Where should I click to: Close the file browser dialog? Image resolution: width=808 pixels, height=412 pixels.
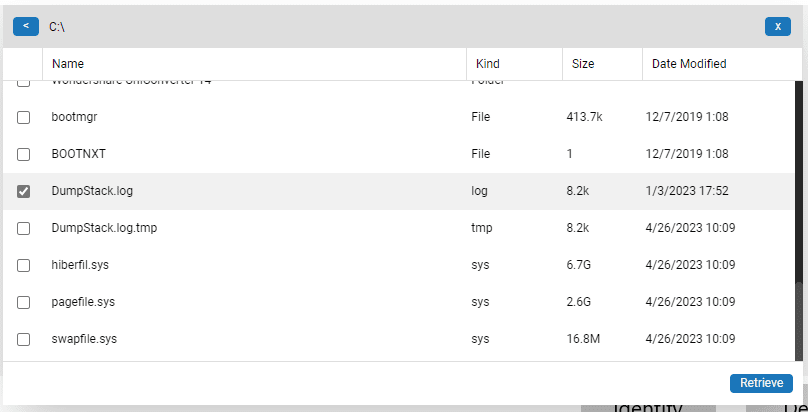(778, 26)
